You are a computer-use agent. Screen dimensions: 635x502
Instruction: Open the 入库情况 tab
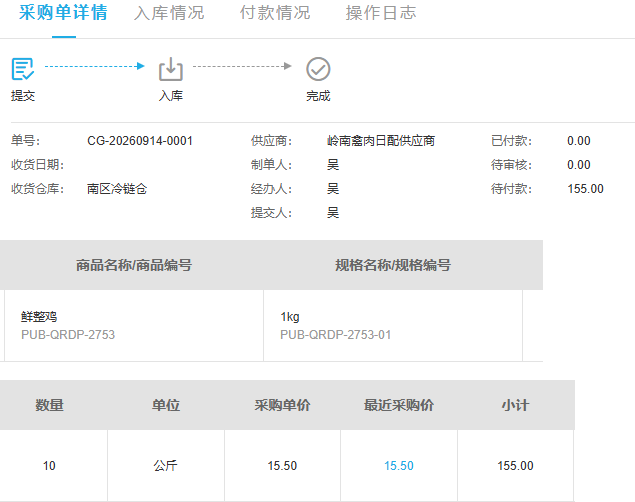tap(169, 13)
